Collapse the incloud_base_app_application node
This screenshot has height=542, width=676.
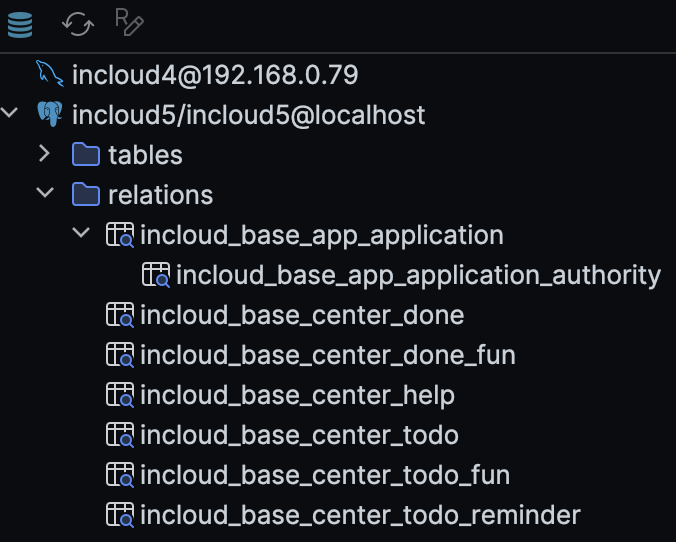[x=81, y=234]
